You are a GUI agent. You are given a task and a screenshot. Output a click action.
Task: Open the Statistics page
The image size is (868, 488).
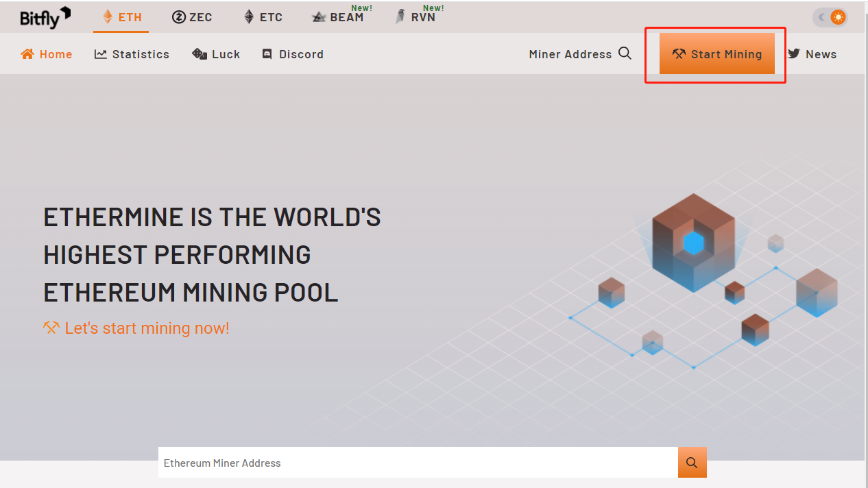pyautogui.click(x=132, y=54)
